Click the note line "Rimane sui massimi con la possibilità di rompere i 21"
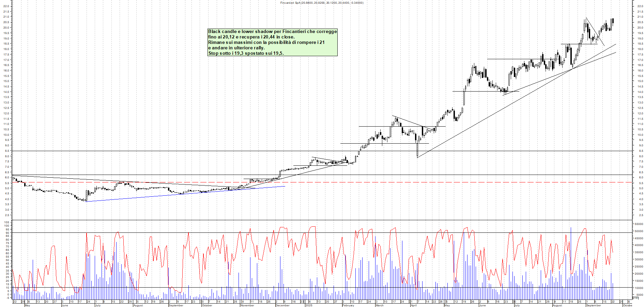Image resolution: width=644 pixels, height=307 pixels. tap(266, 42)
